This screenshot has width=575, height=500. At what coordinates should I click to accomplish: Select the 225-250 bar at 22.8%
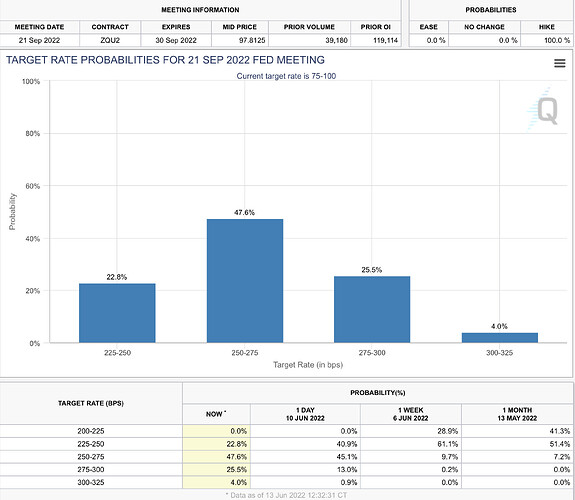click(x=117, y=313)
